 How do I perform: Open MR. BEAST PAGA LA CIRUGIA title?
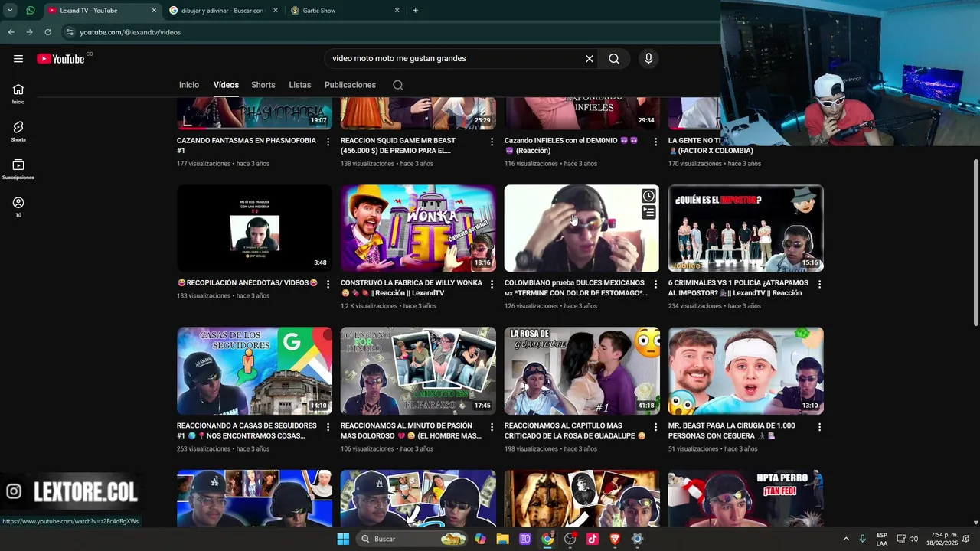point(731,431)
